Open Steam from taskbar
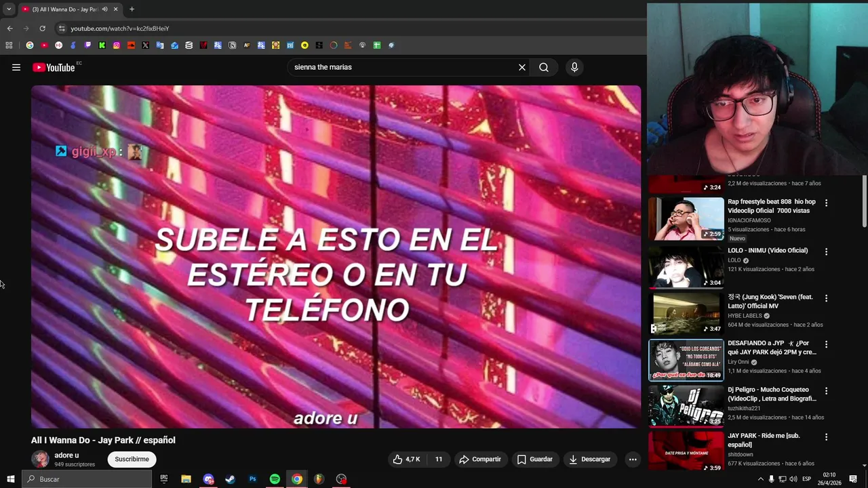This screenshot has height=488, width=868. [x=230, y=479]
